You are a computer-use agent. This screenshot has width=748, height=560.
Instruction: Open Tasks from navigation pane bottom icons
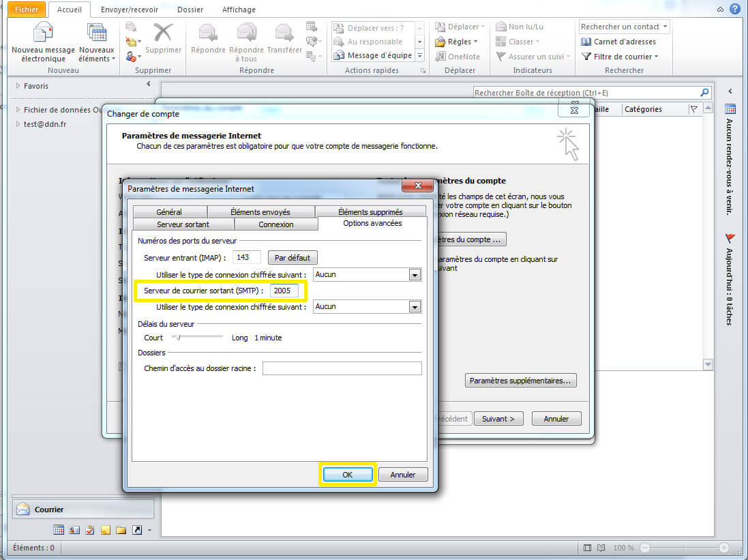pos(90,530)
